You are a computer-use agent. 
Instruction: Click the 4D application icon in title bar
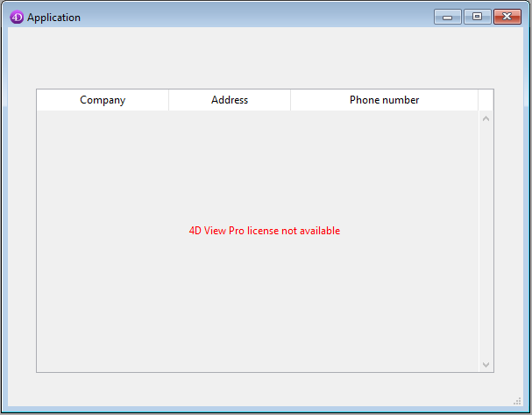pyautogui.click(x=17, y=17)
